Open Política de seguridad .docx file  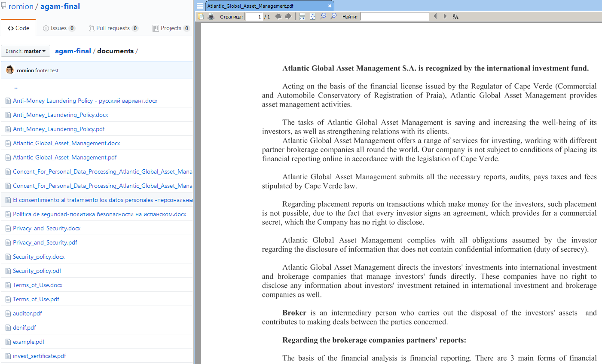[100, 214]
